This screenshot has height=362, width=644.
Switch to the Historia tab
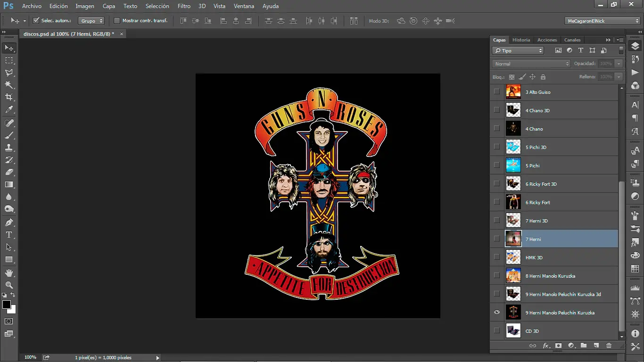pos(521,40)
